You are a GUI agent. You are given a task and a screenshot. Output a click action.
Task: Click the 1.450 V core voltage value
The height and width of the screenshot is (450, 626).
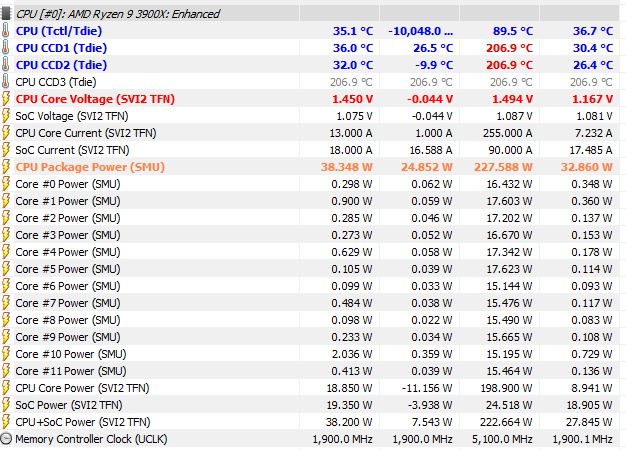point(353,99)
